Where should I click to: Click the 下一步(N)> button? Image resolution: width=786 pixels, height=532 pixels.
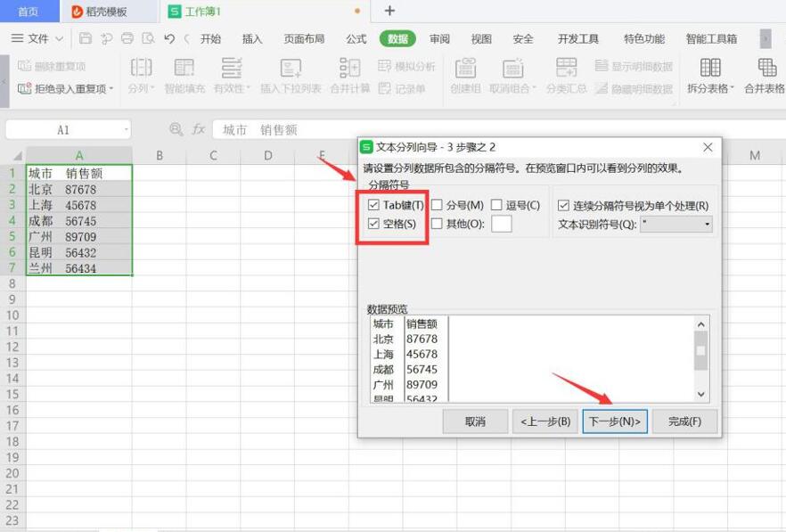tap(615, 422)
